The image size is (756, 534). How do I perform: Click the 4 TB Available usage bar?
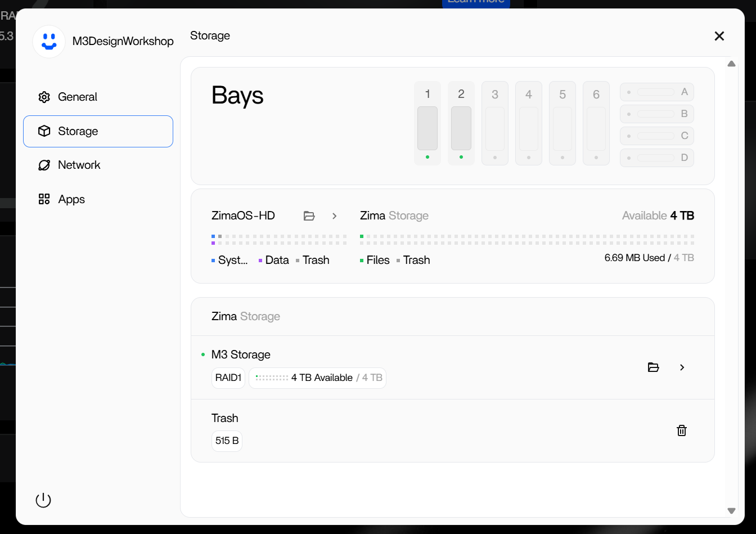click(318, 378)
